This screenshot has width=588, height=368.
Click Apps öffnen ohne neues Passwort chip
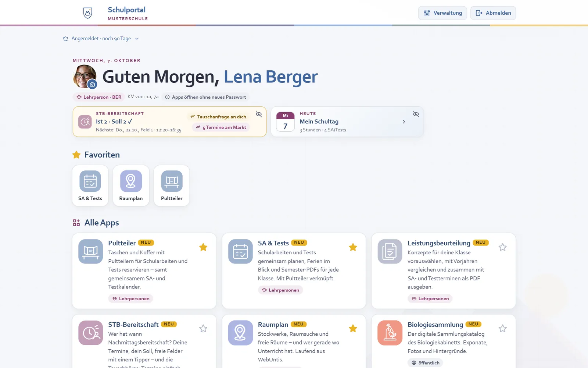[205, 97]
